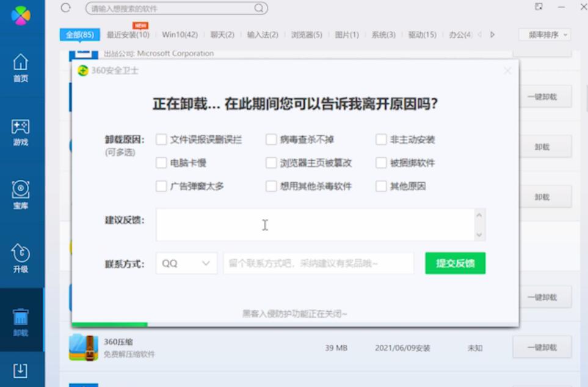
Task: Click the colorful 360 software manager logo
Action: click(21, 15)
